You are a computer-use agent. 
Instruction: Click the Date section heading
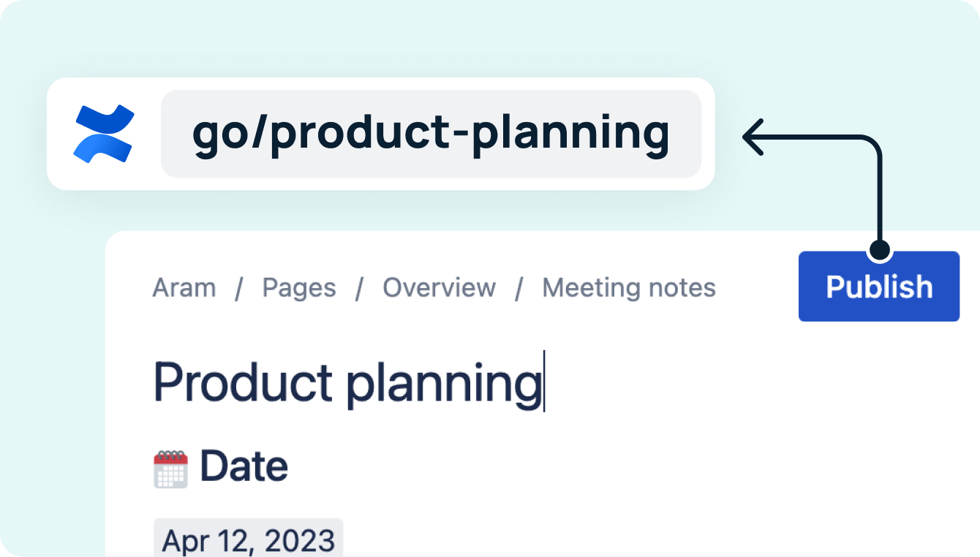coord(244,466)
